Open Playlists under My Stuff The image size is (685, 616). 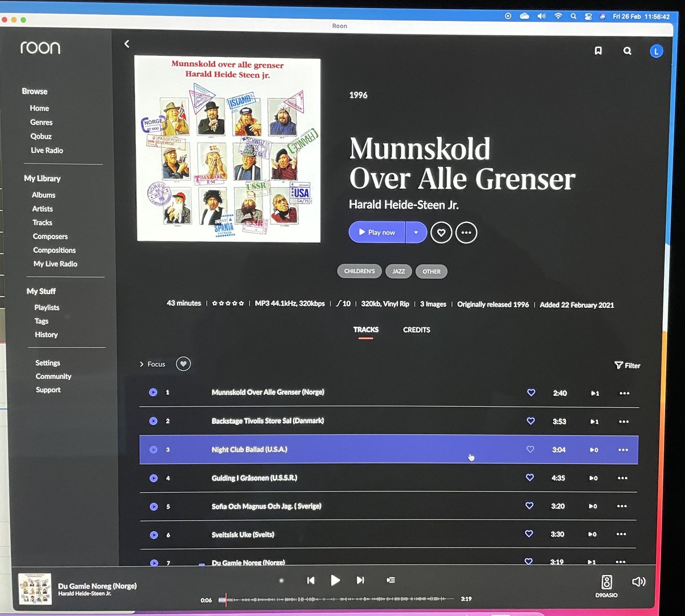[x=47, y=307]
